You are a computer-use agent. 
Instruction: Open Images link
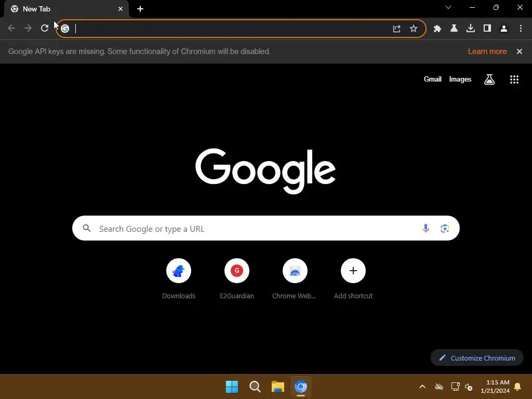[x=460, y=79]
